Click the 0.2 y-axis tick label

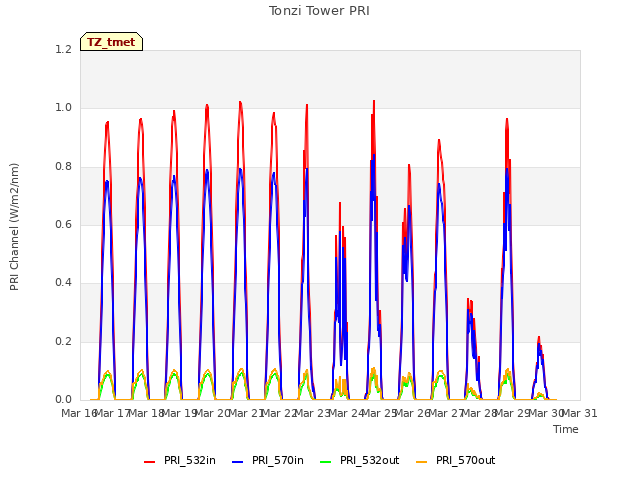(64, 341)
